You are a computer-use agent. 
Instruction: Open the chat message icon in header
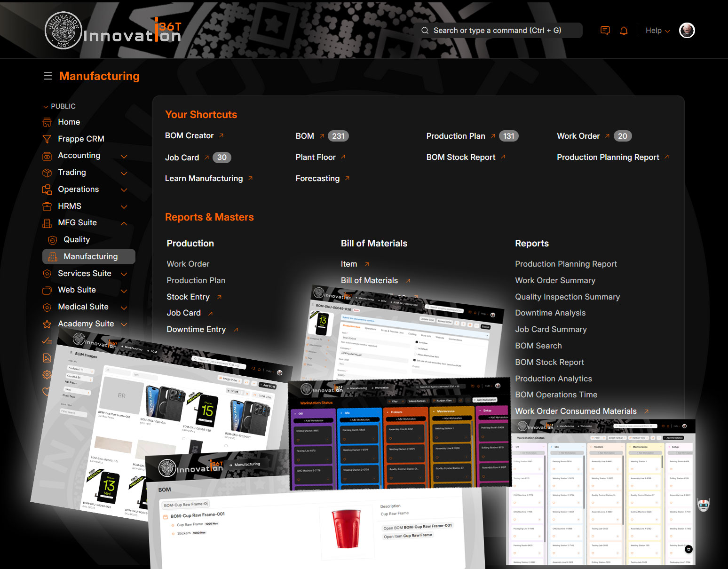coord(605,31)
